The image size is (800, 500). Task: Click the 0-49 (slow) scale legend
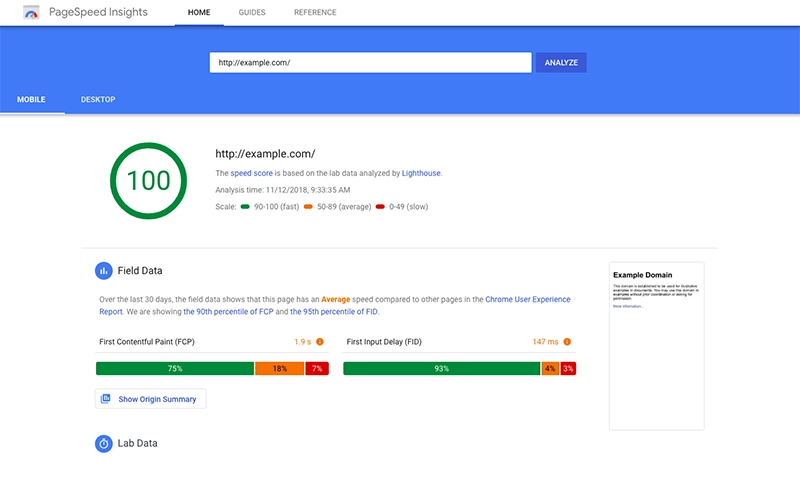402,207
